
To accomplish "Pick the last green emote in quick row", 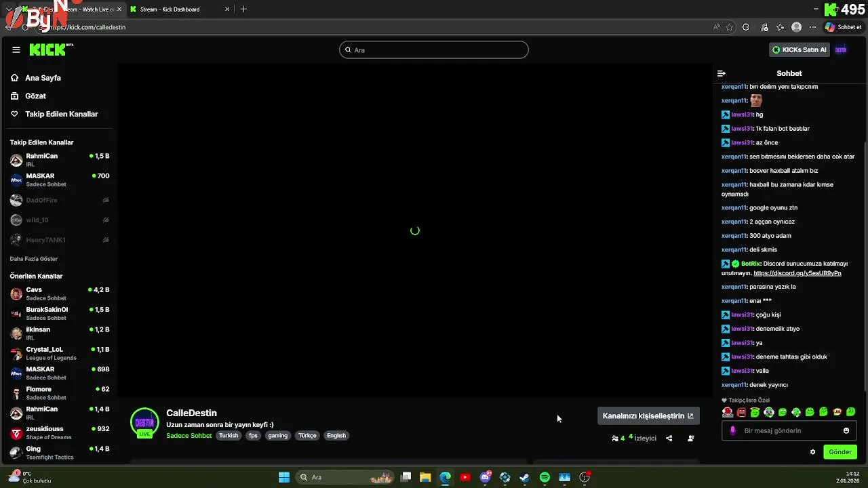I will coord(851,412).
